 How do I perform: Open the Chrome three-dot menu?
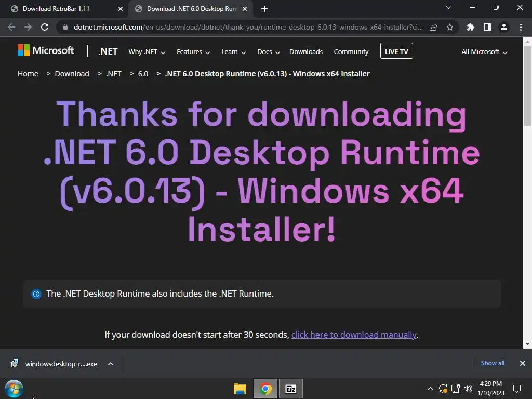(521, 27)
